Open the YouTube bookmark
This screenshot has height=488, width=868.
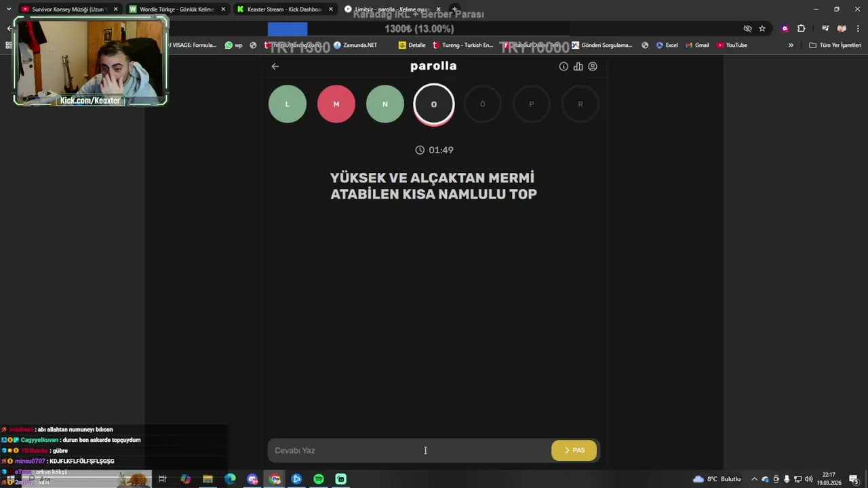[x=732, y=45]
